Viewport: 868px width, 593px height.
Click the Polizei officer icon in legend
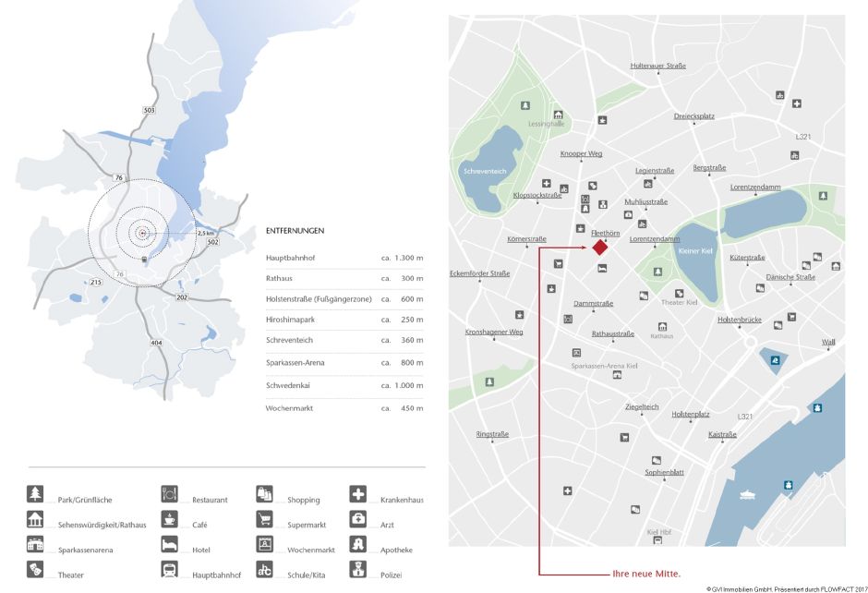coord(358,569)
